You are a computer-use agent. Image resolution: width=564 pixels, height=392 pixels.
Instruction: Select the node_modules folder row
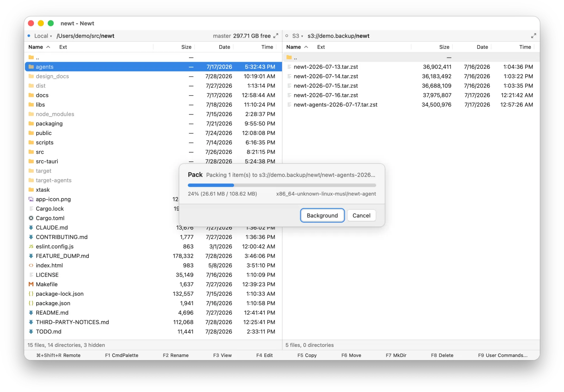(153, 114)
